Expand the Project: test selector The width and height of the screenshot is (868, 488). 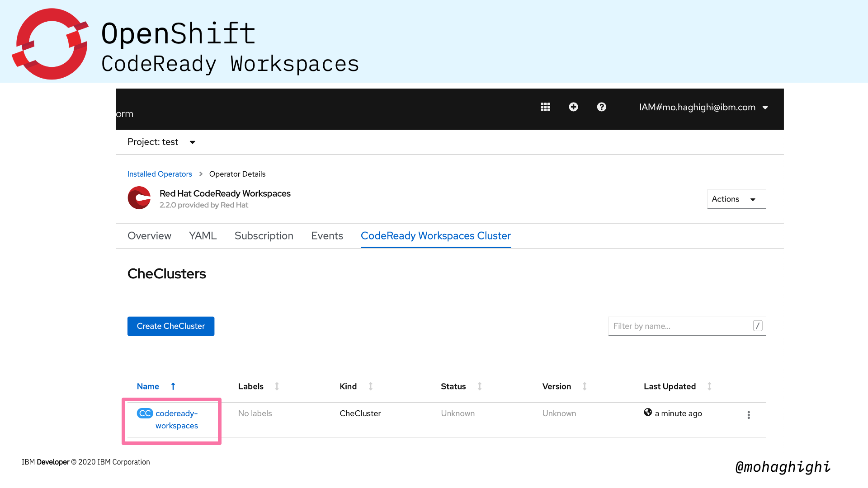pyautogui.click(x=161, y=142)
